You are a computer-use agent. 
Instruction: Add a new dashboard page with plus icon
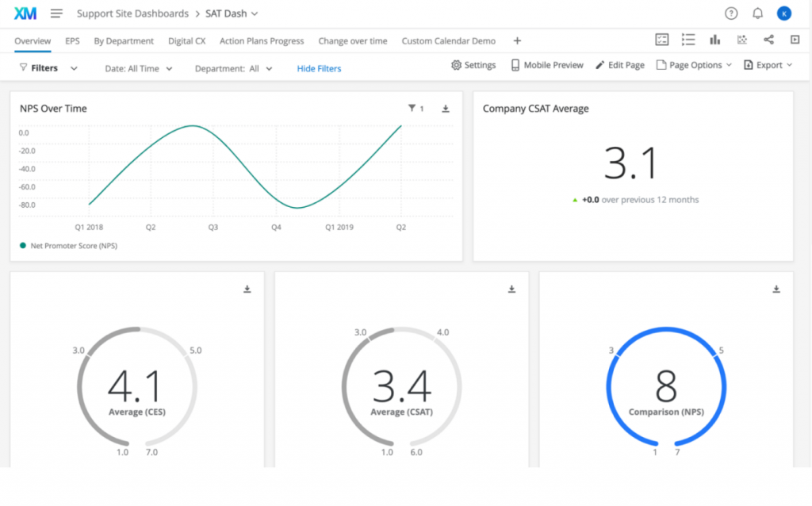click(517, 41)
